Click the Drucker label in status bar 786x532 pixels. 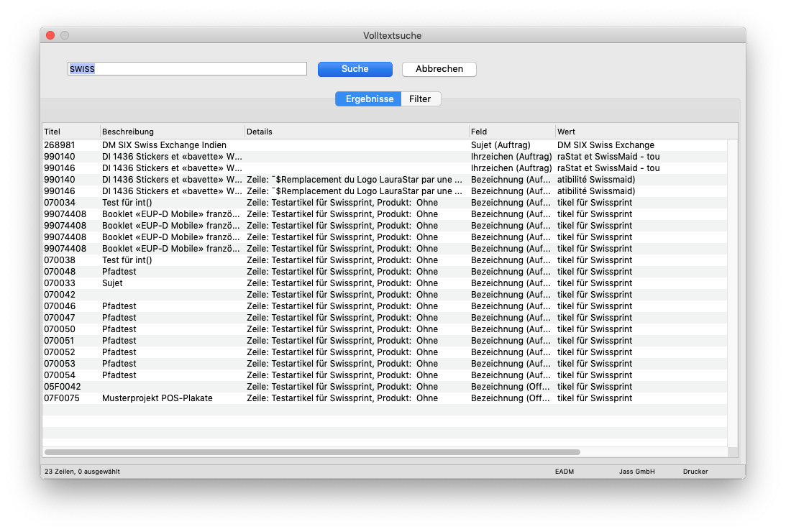695,472
